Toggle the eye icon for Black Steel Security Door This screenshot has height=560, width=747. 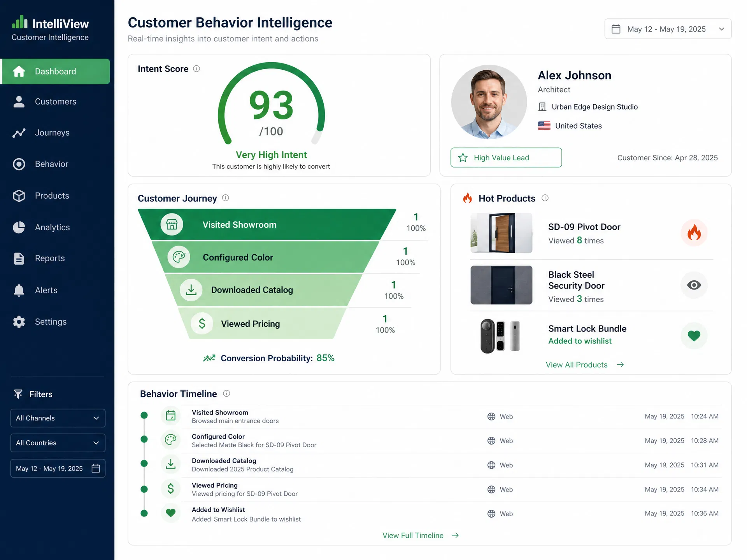(694, 285)
